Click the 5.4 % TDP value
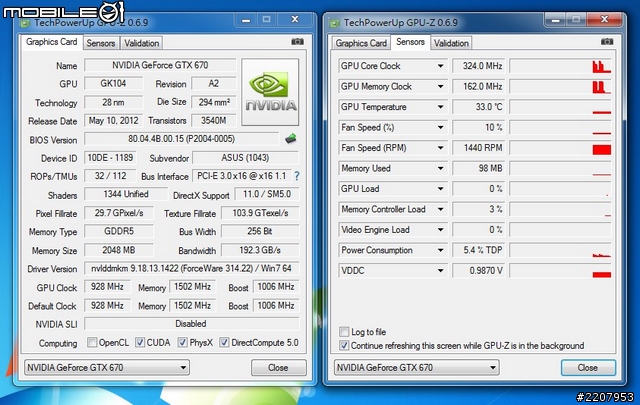640x405 pixels. click(x=479, y=250)
